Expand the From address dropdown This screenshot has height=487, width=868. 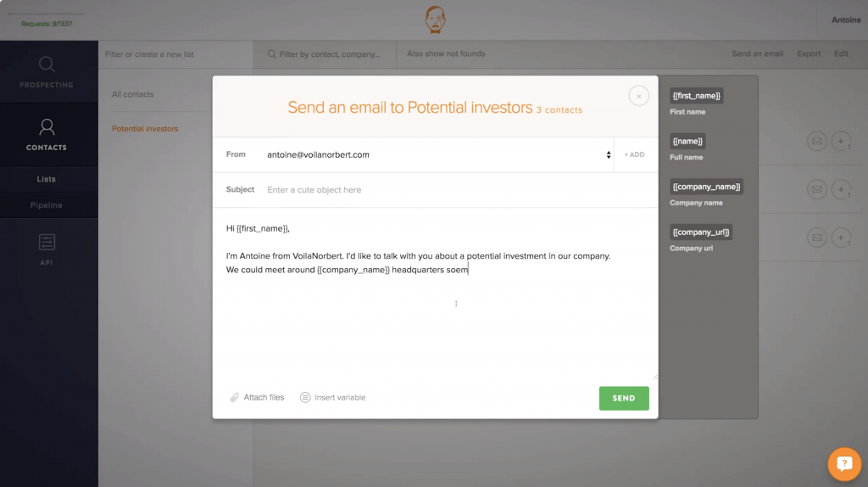click(609, 154)
